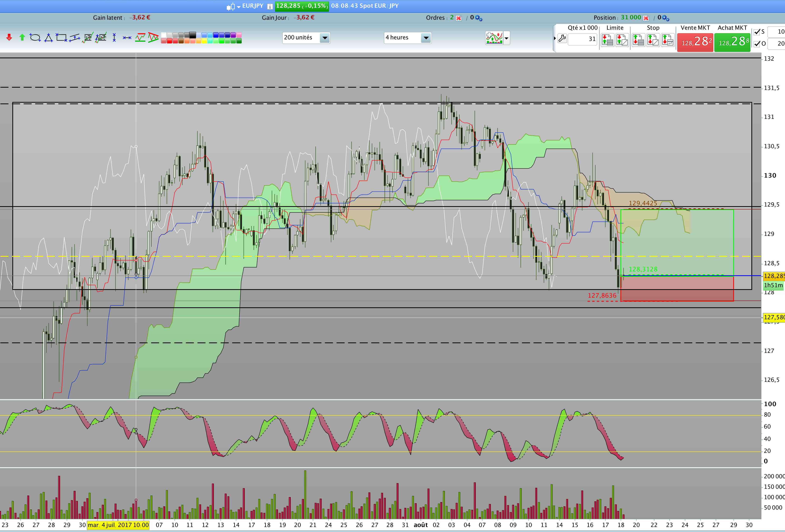The height and width of the screenshot is (532, 785).
Task: Place the second Limite order button
Action: point(622,40)
